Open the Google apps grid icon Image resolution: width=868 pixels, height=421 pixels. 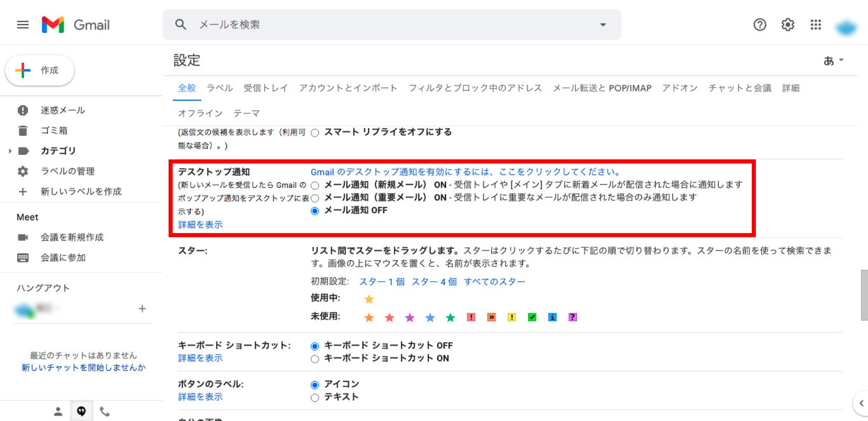coord(816,25)
